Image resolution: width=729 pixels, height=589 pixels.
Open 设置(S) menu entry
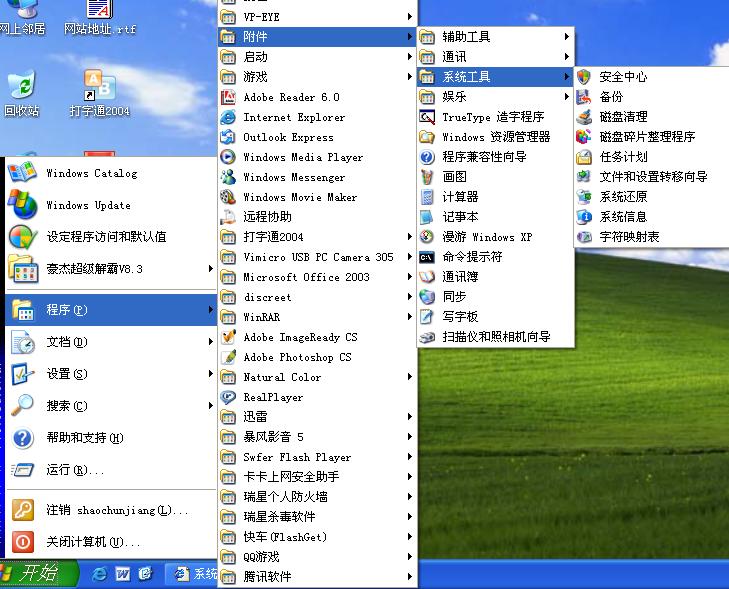111,374
